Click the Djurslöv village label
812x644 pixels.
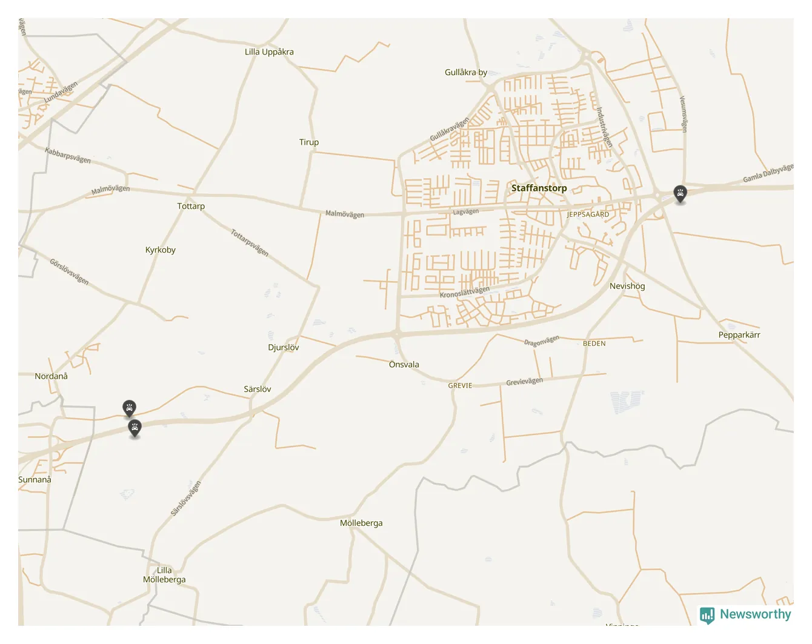tap(284, 347)
